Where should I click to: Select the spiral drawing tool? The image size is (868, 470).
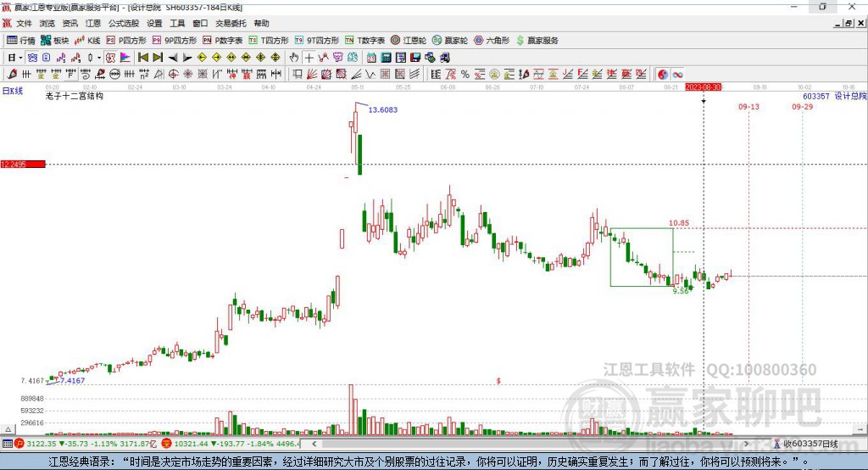[85, 75]
